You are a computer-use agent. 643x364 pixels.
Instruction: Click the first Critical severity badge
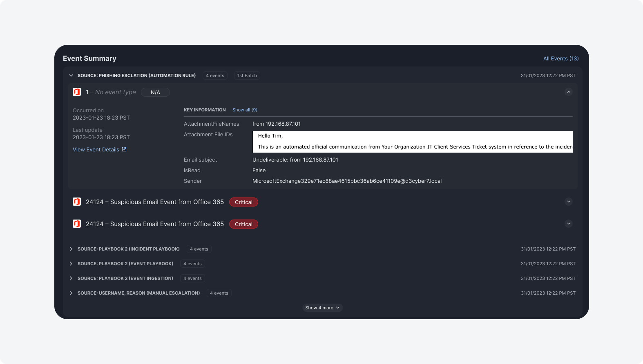coord(243,202)
